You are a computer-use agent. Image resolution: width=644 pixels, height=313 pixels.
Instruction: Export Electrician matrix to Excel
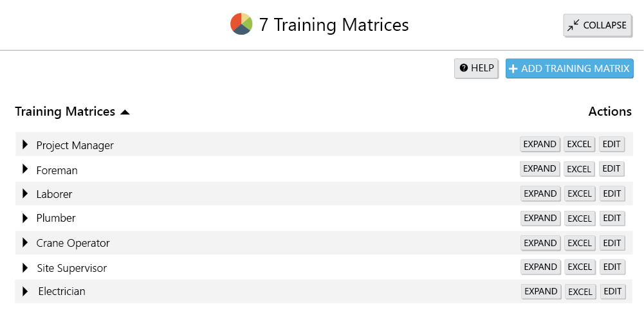580,292
